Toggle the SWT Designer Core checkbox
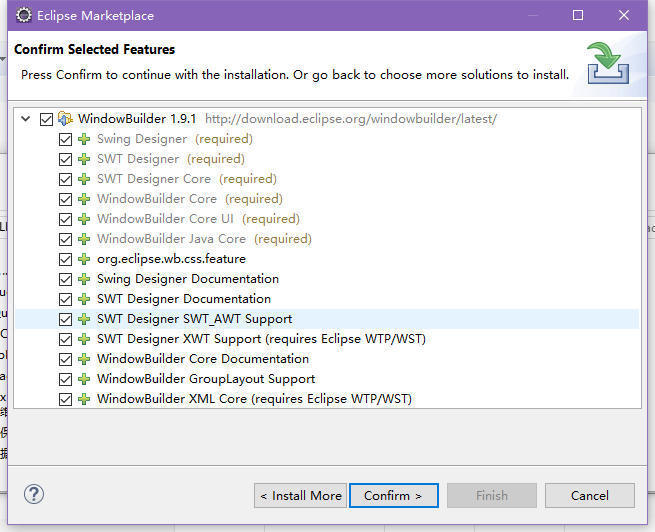The image size is (655, 532). pyautogui.click(x=65, y=179)
